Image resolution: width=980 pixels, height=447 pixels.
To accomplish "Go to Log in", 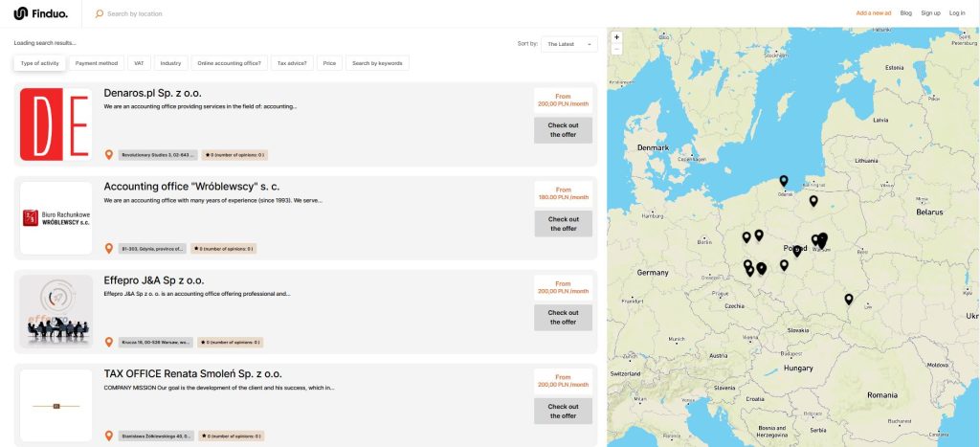I will [x=957, y=13].
